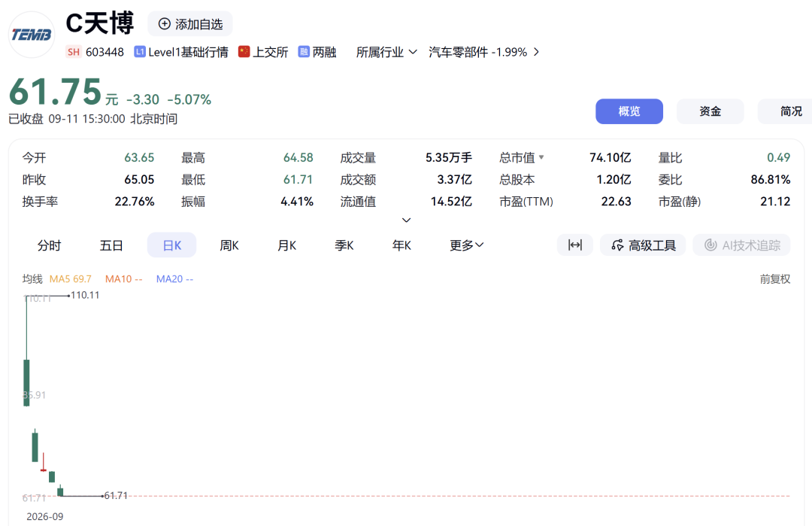This screenshot has height=526, width=812.
Task: Click the 61.71 low price marker
Action: pos(116,495)
